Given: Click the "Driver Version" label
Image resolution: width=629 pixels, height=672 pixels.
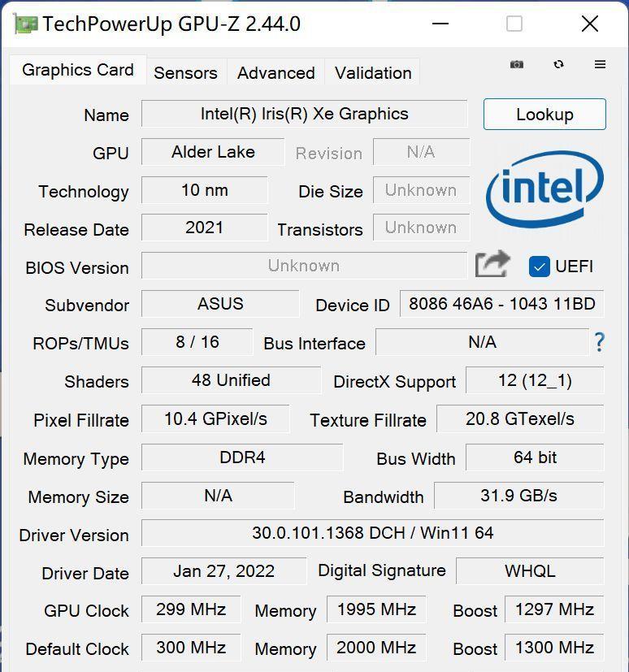Looking at the screenshot, I should point(74,535).
